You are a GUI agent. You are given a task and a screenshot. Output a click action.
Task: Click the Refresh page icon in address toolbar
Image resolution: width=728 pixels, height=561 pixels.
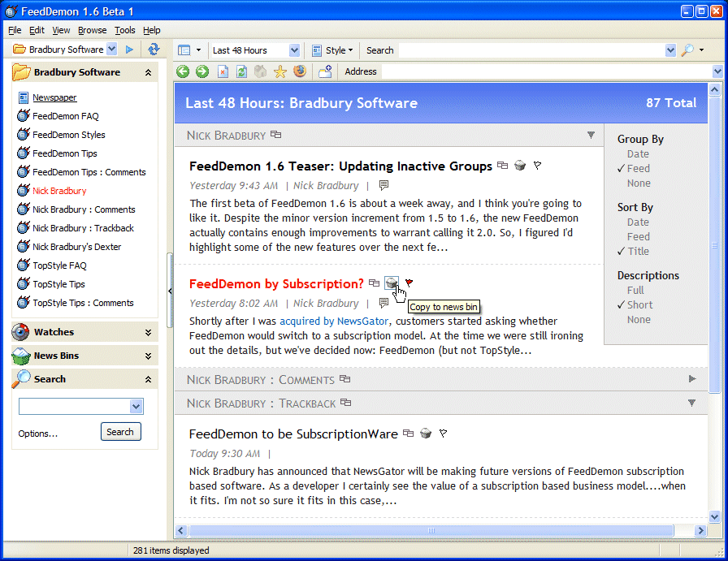241,71
